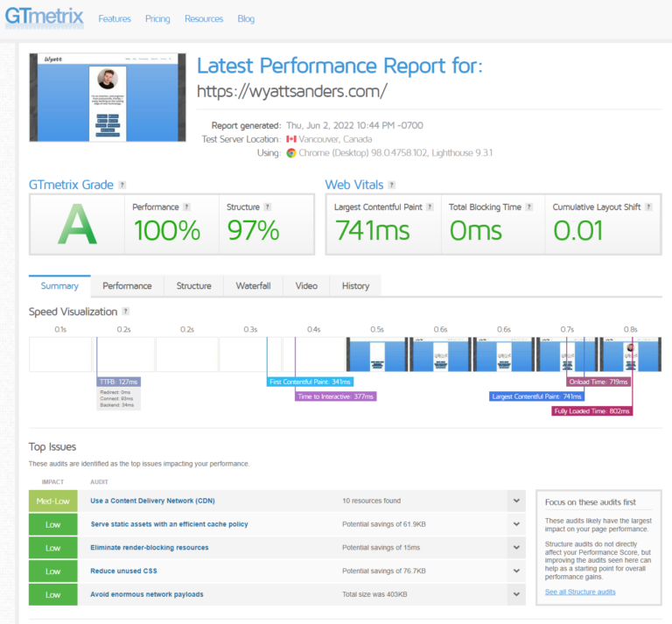
Task: Open Serve static assets with efficient cache policy
Action: 169,524
